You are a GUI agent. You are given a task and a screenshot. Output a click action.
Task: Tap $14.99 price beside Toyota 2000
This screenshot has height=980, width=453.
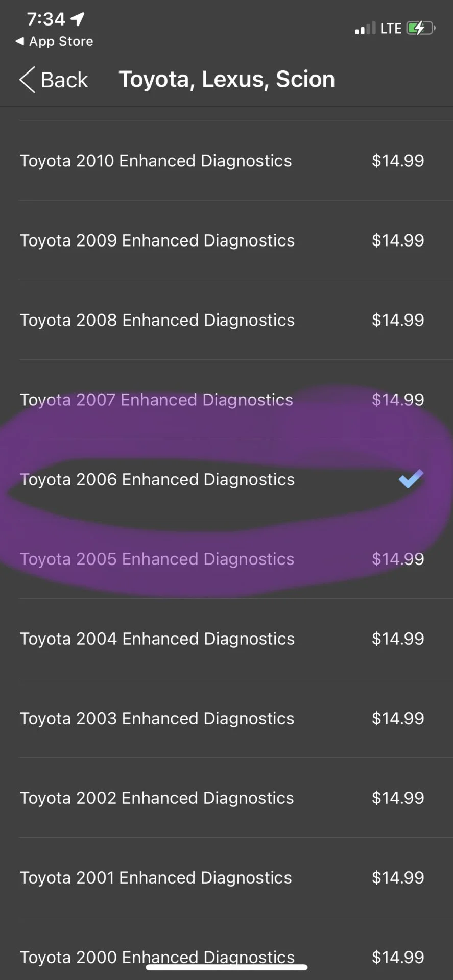click(398, 957)
